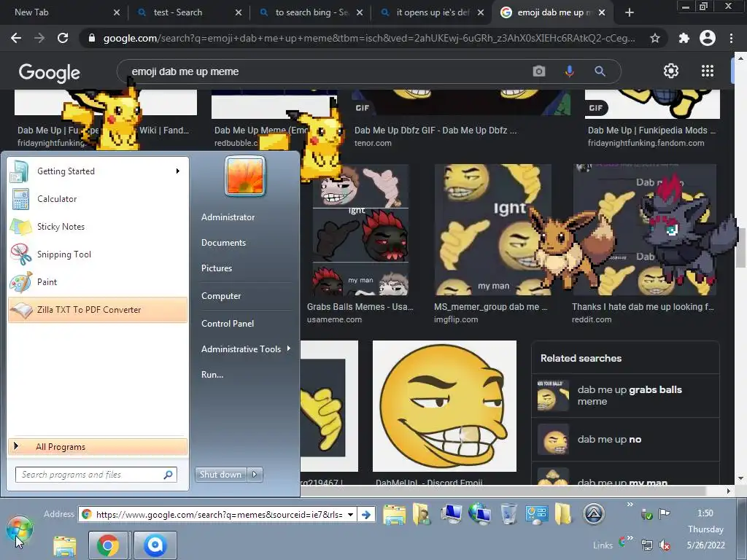
Task: Expand All Programs list
Action: [98, 447]
